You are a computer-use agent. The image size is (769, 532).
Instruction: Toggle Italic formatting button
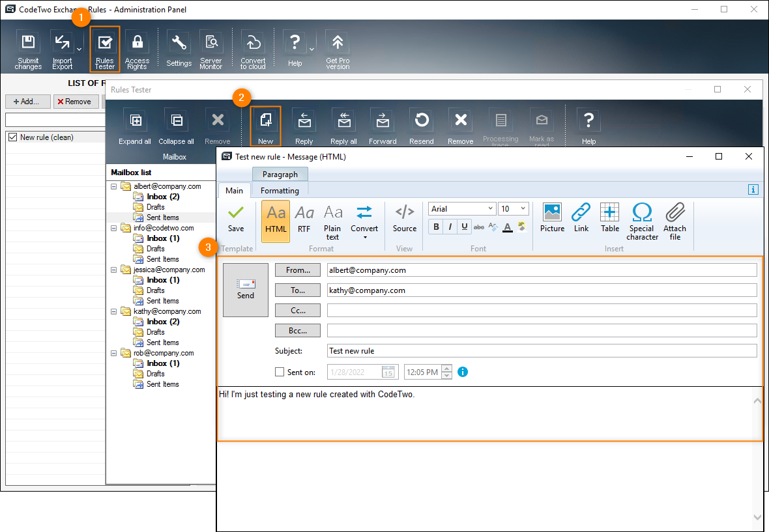coord(450,227)
